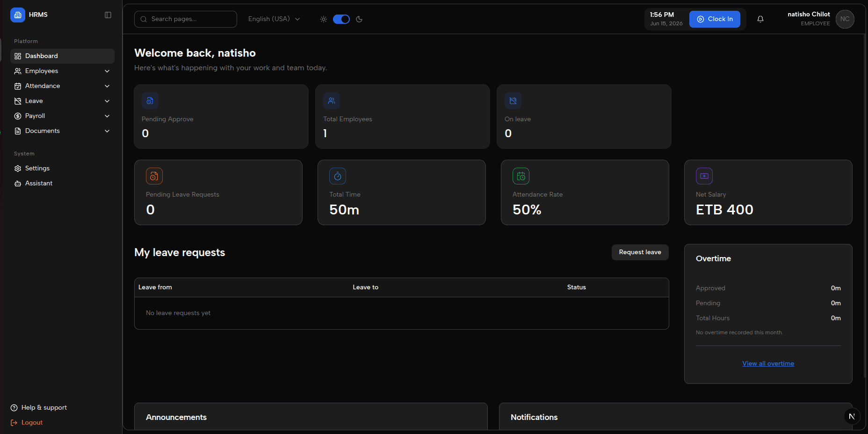This screenshot has height=434, width=868.
Task: Click the Total Hours overtime row
Action: tap(768, 318)
